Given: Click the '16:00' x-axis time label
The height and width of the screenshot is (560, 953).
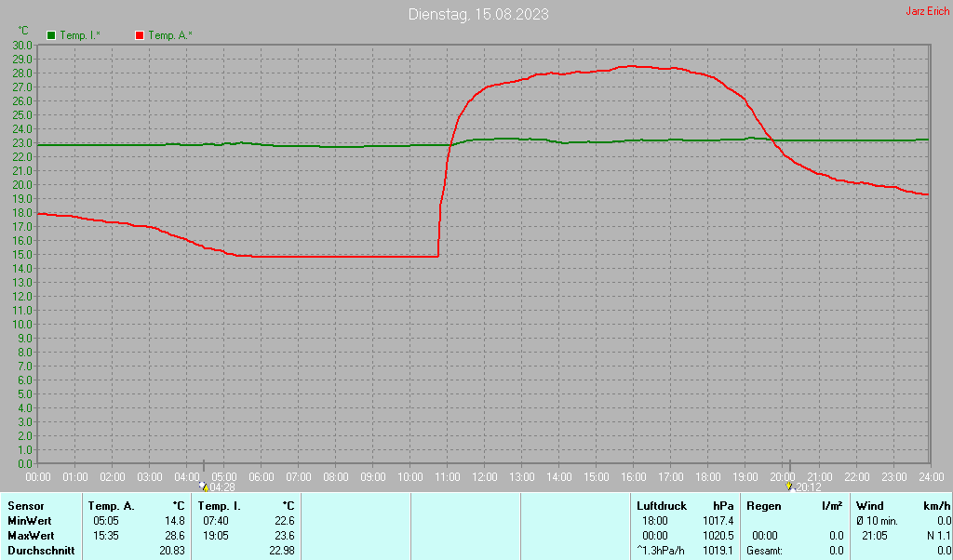Looking at the screenshot, I should click(x=633, y=477).
